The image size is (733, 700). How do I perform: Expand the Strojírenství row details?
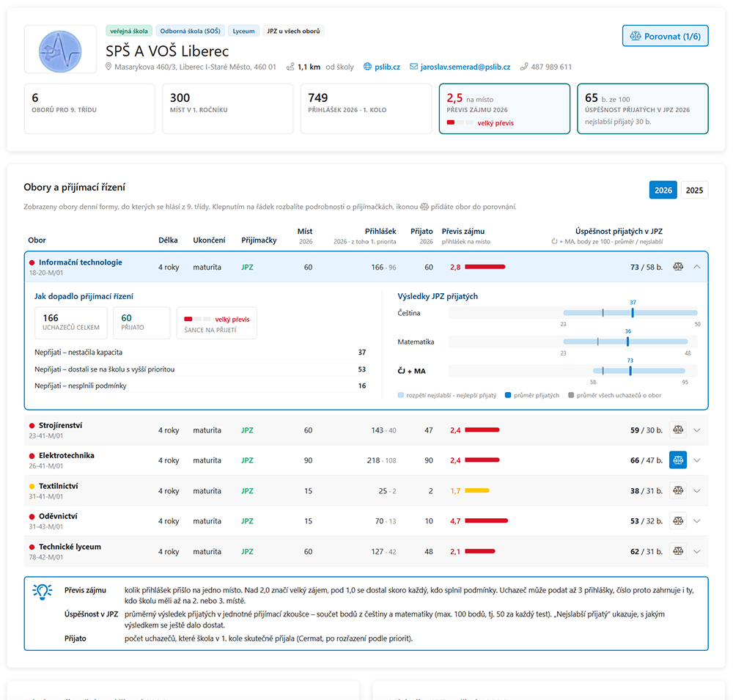(x=697, y=430)
